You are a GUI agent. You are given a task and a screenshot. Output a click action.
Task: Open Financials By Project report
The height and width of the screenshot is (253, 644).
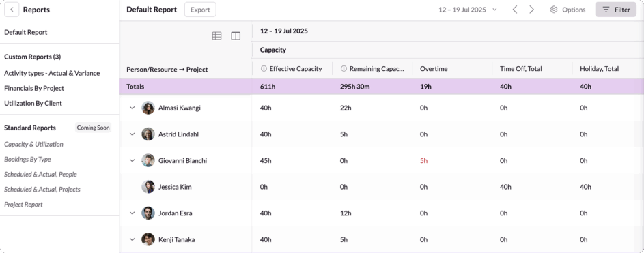tap(34, 88)
